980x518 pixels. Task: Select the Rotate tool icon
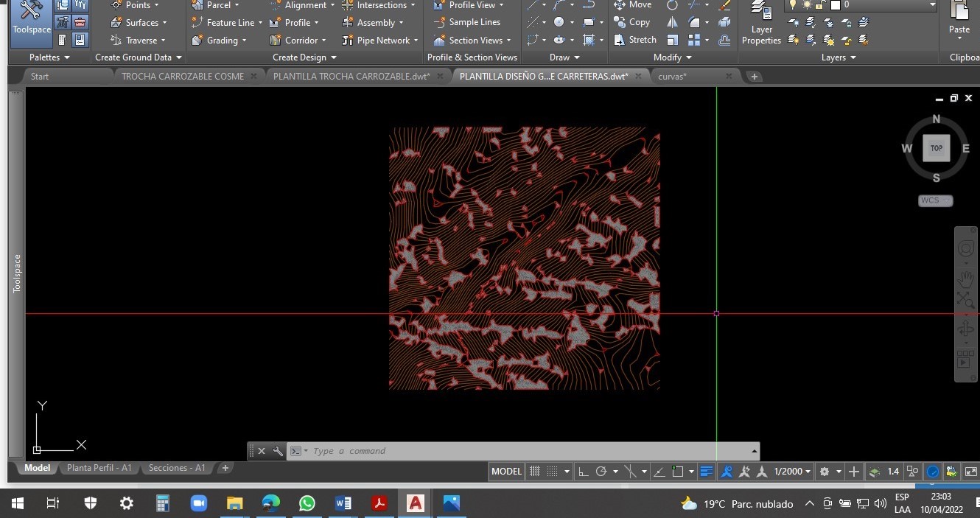tap(672, 5)
